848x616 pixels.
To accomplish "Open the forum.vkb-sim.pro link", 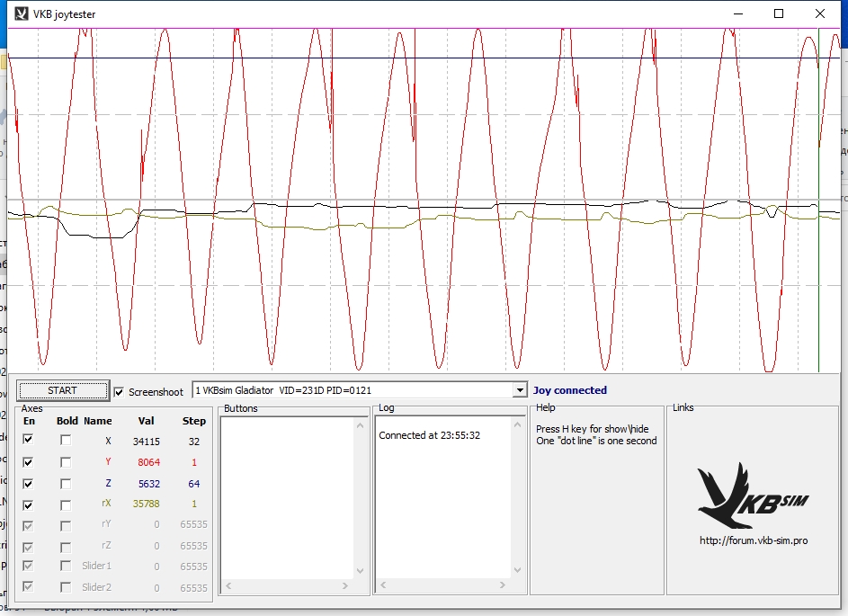I will click(754, 540).
